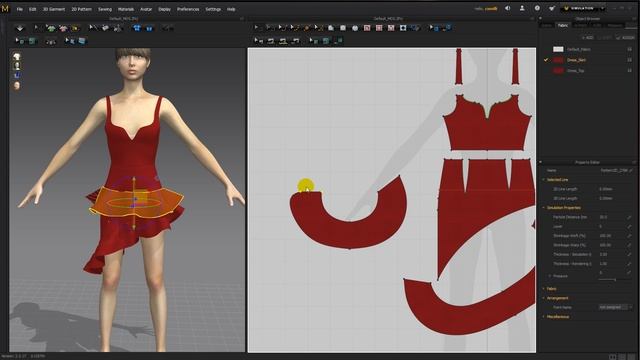Click the Add button in Object Browser
The image size is (640, 360).
[x=587, y=38]
